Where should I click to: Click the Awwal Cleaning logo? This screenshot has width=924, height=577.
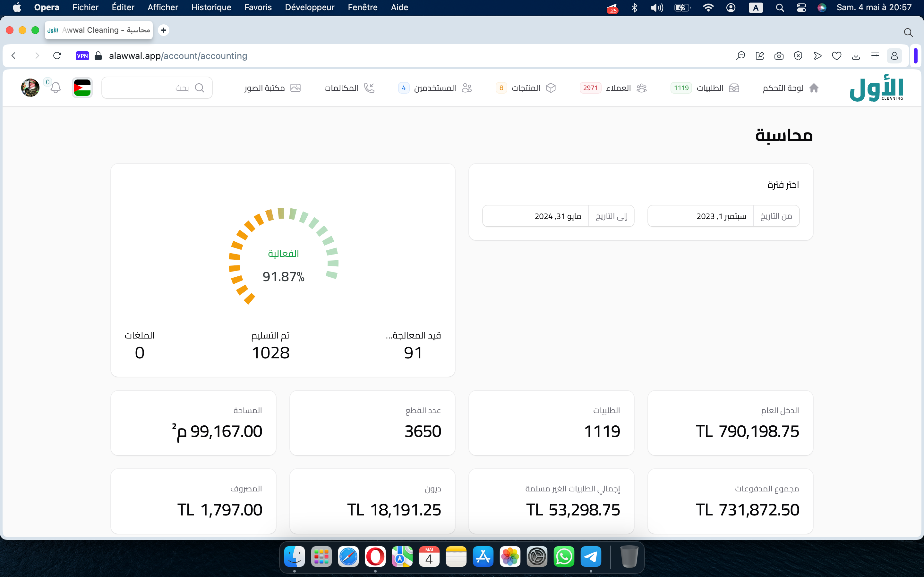point(876,88)
